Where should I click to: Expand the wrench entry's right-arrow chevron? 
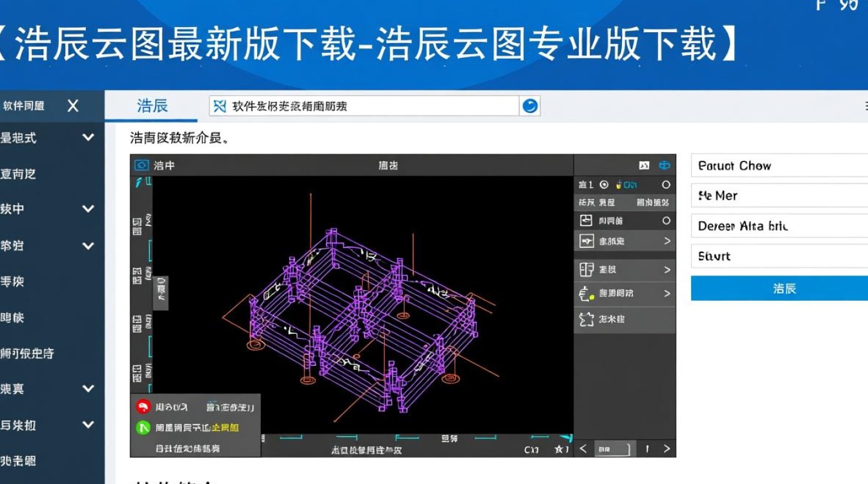(667, 240)
